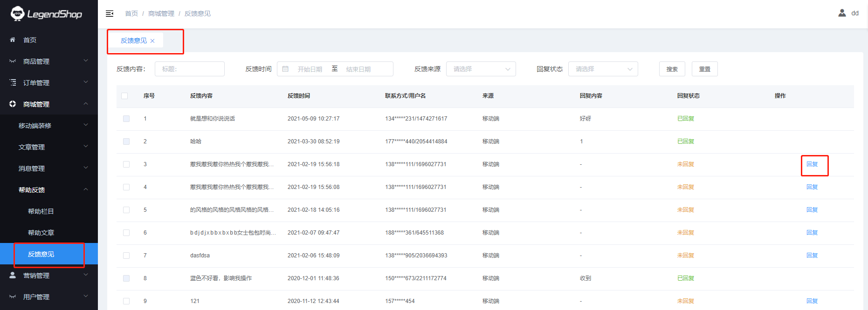Image resolution: width=868 pixels, height=310 pixels.
Task: Close the 反馈意见 tab with X icon
Action: point(152,41)
